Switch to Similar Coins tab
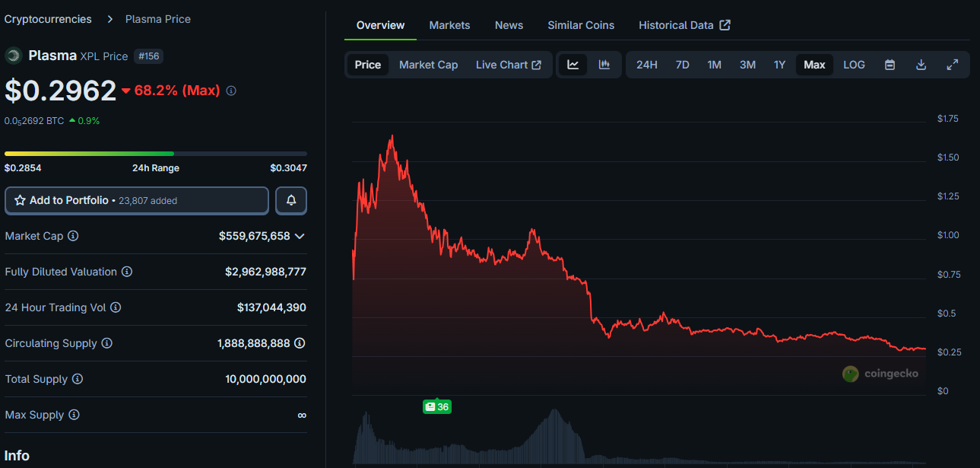Viewport: 980px width, 468px height. [x=581, y=25]
